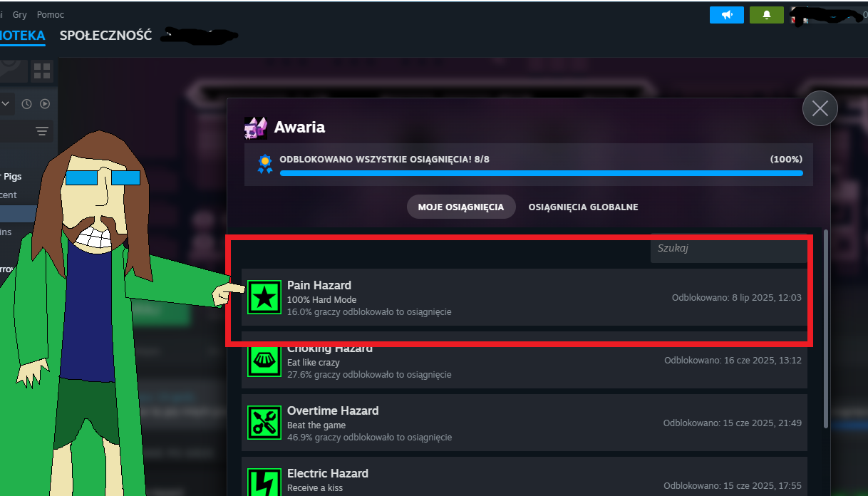This screenshot has width=868, height=496.
Task: Click the blue achievement progress bar
Action: point(541,173)
